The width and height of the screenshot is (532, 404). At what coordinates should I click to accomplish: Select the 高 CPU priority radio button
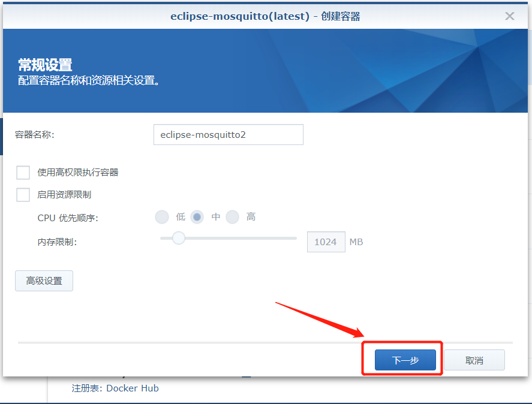tap(232, 217)
